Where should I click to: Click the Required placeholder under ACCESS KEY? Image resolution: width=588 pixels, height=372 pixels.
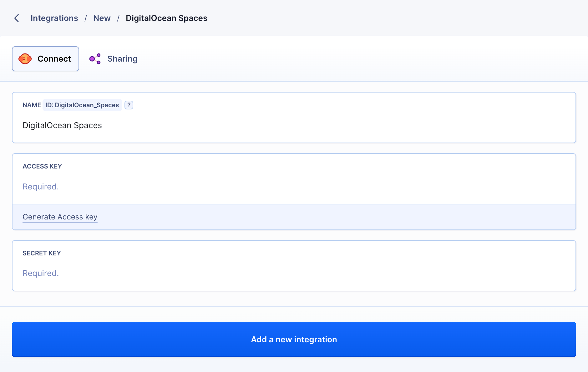[41, 186]
